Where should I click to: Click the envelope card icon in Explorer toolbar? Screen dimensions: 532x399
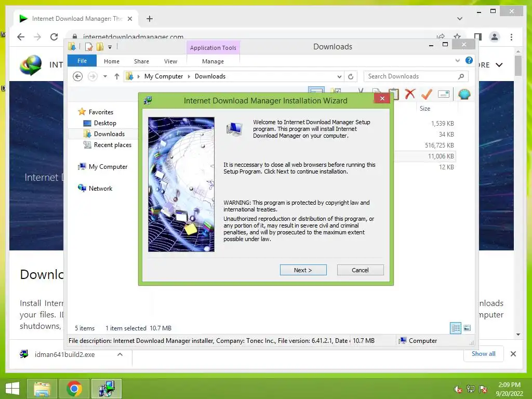point(444,94)
